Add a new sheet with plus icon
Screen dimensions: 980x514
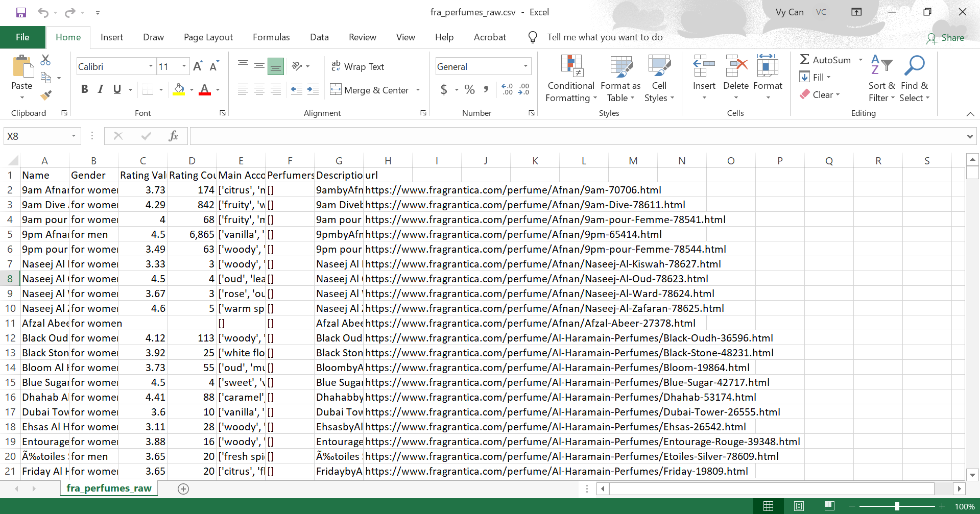click(183, 489)
